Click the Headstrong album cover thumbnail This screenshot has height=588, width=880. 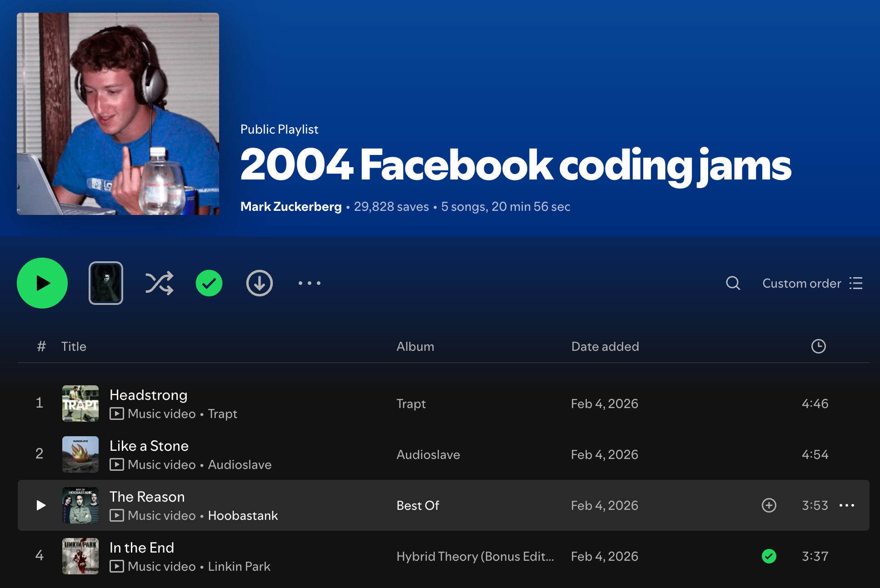80,404
